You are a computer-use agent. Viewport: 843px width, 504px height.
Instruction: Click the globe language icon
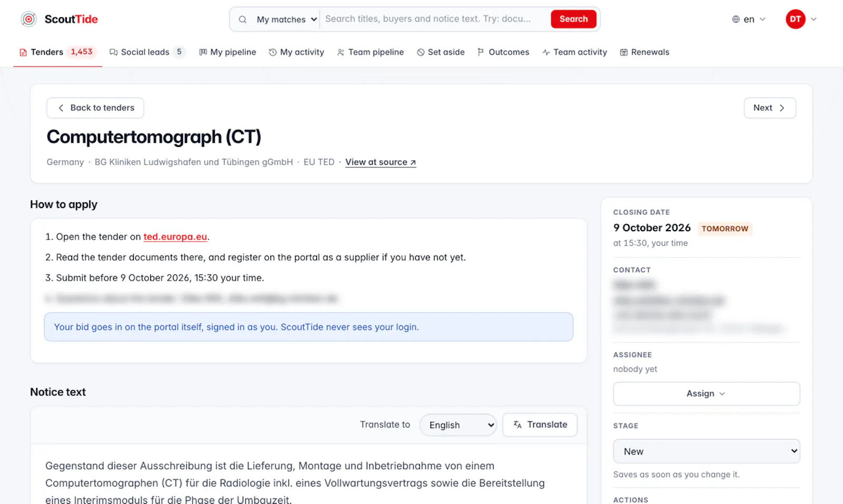[736, 19]
